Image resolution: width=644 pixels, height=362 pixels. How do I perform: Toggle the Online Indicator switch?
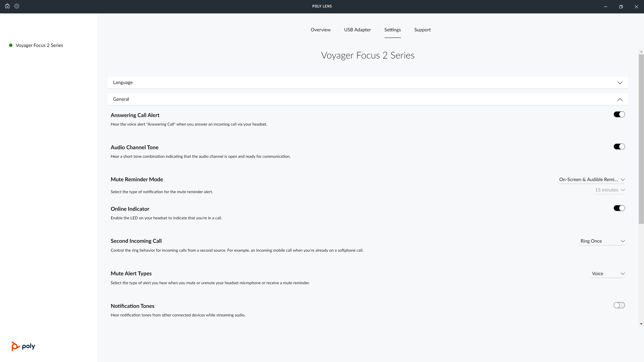click(x=619, y=208)
